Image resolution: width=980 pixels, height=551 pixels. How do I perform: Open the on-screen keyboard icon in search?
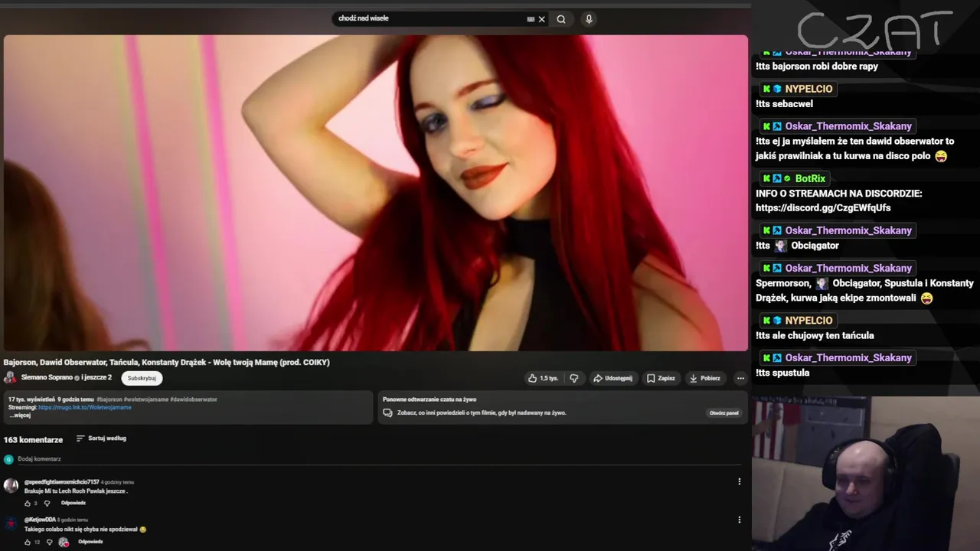tap(531, 19)
